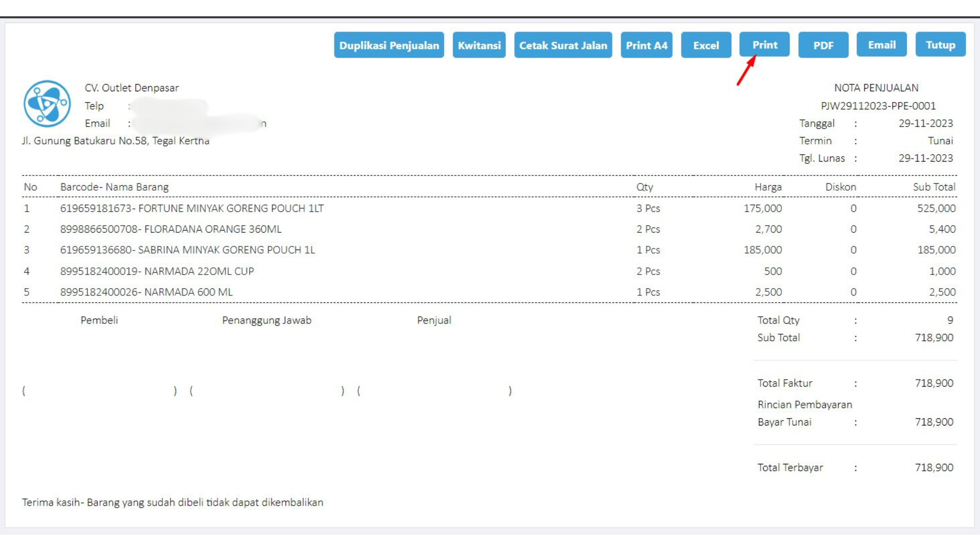Screen dimensions: 980x551
Task: Click quantity 3 Pcs cell
Action: 648,208
